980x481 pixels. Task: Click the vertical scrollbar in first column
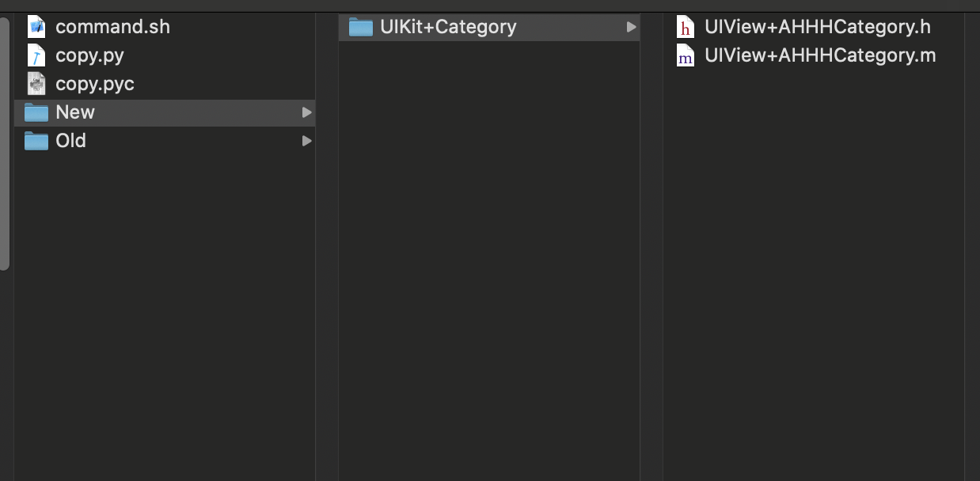point(5,142)
